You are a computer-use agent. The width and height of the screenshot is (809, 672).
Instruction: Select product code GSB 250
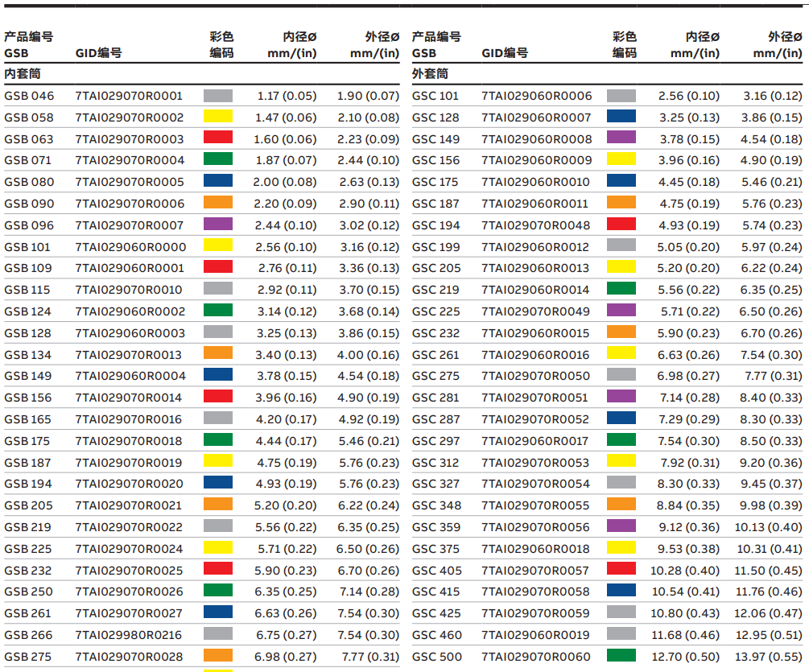(28, 592)
